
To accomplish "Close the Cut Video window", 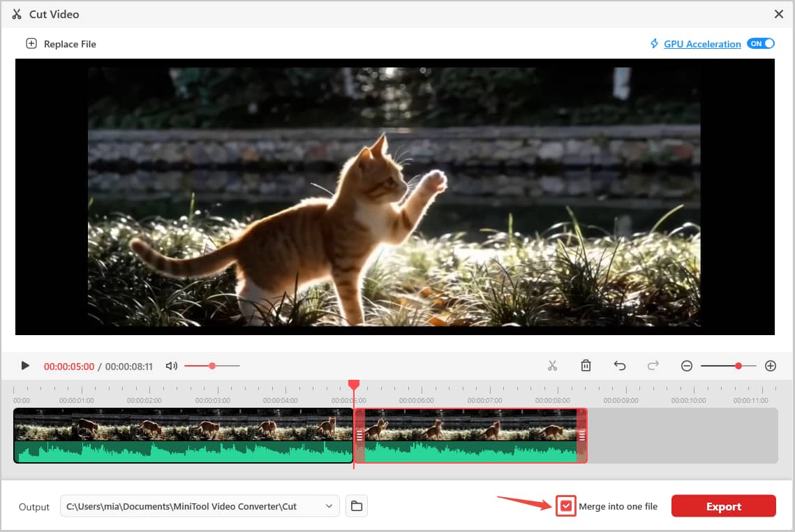I will (x=779, y=14).
